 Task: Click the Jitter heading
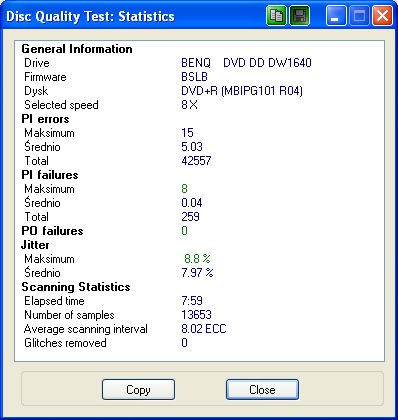point(35,245)
